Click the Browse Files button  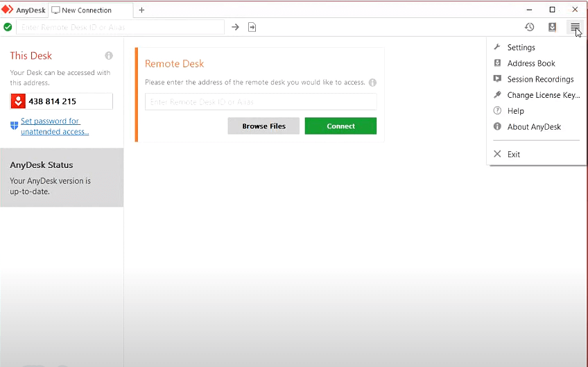point(263,126)
